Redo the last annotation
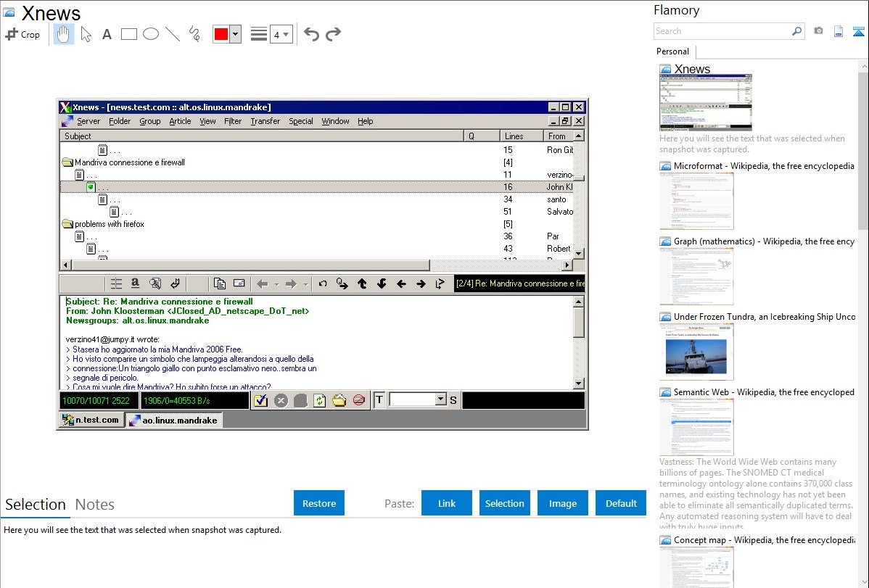 coord(333,34)
